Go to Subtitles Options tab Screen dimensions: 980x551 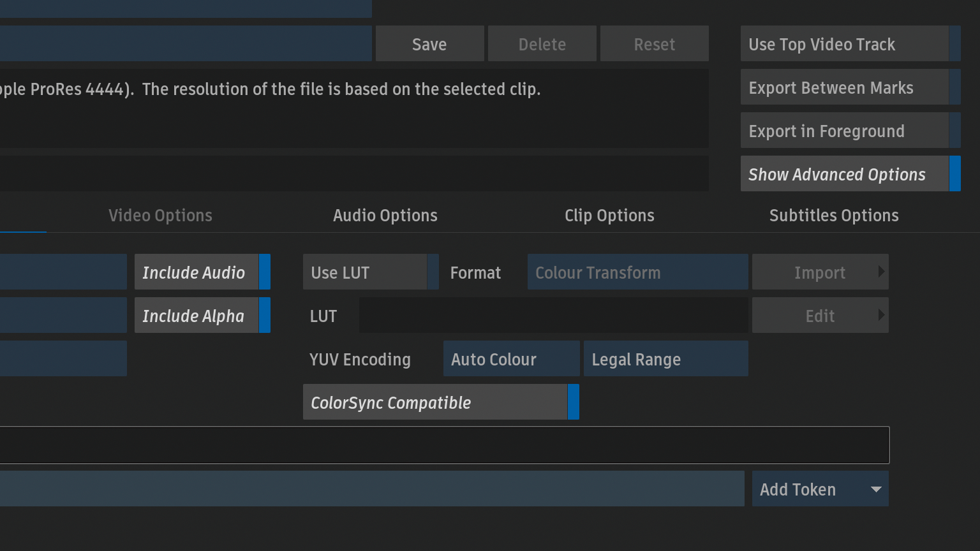pos(834,216)
